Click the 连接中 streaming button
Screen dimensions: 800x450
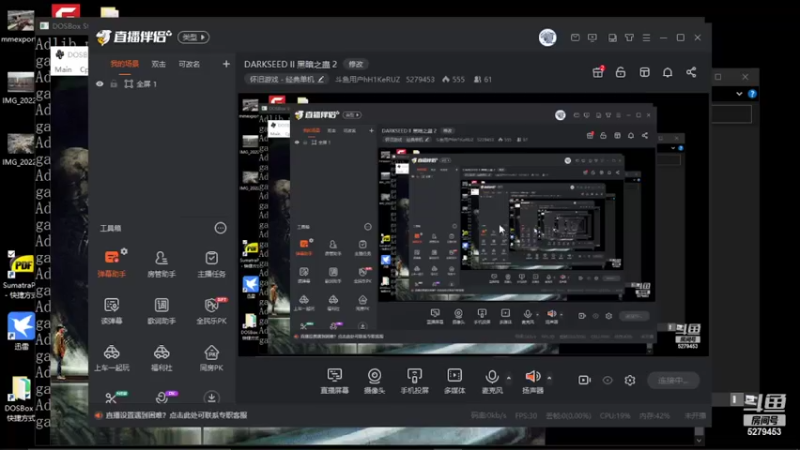point(673,380)
